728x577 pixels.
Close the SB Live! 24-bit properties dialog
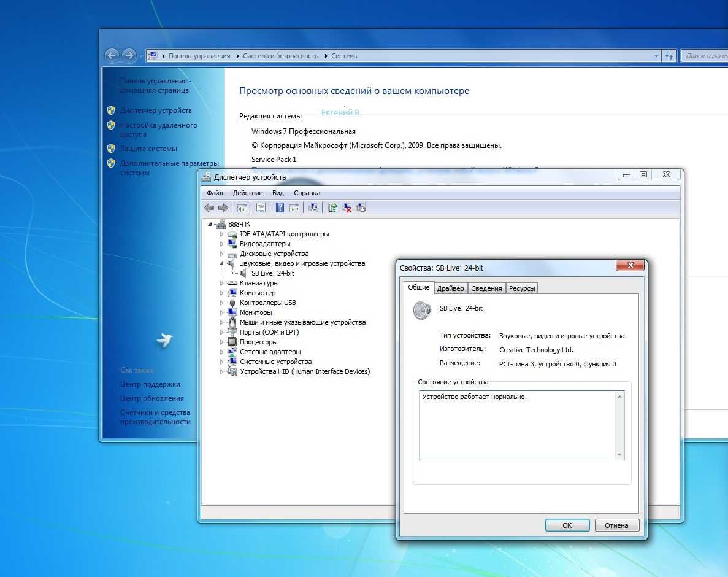(x=630, y=265)
